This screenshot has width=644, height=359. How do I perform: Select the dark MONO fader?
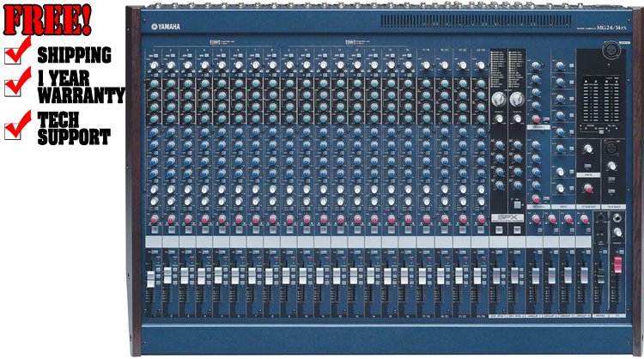pos(601,276)
